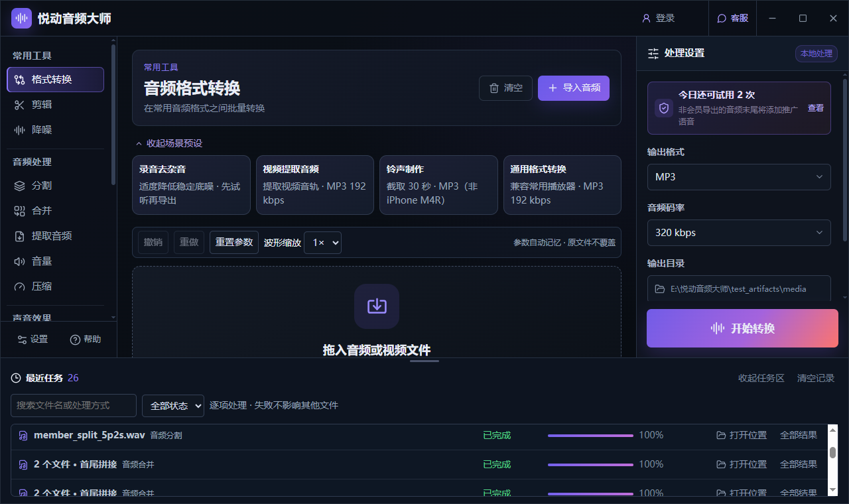Click the 输出目录 path field
The image size is (849, 504).
coord(739,288)
